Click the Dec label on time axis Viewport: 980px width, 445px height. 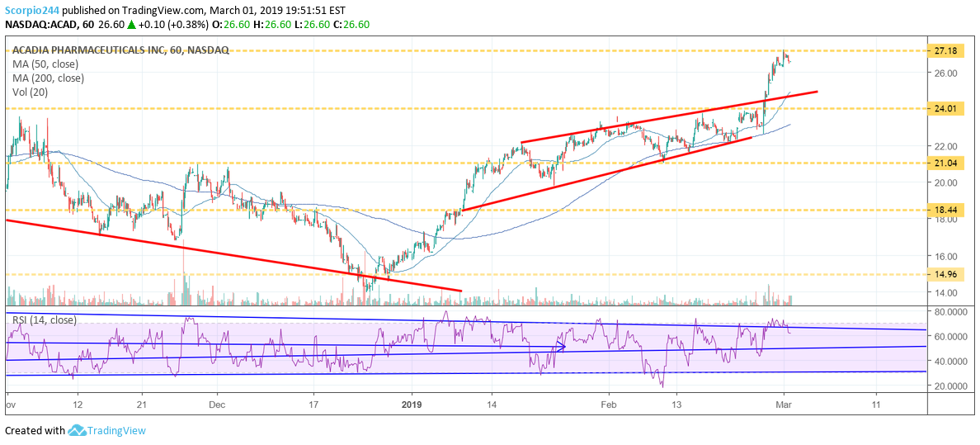(217, 405)
